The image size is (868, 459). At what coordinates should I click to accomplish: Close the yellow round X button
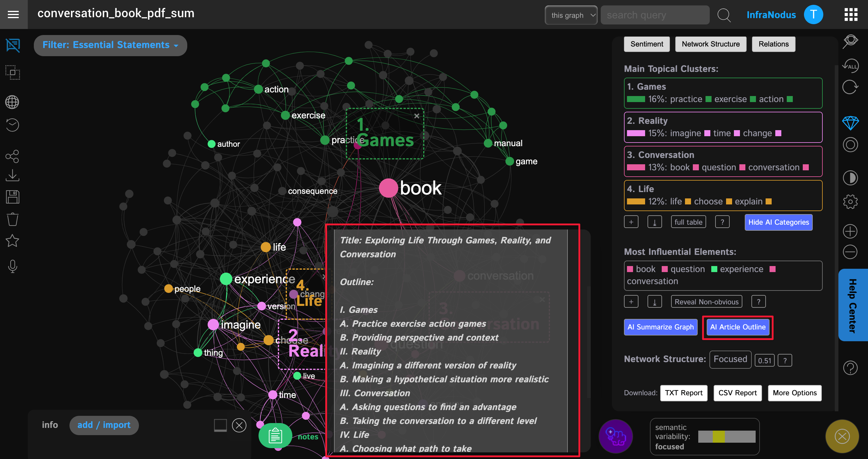842,436
